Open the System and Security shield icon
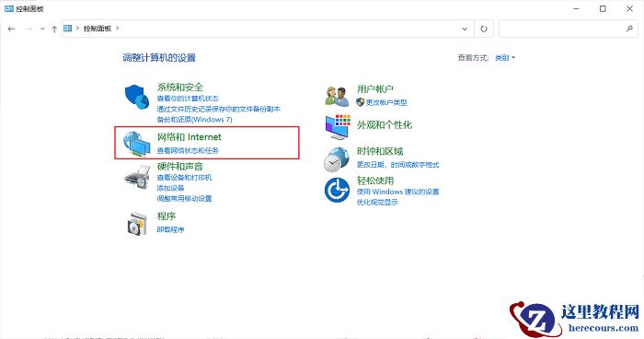The image size is (644, 339). click(x=137, y=97)
